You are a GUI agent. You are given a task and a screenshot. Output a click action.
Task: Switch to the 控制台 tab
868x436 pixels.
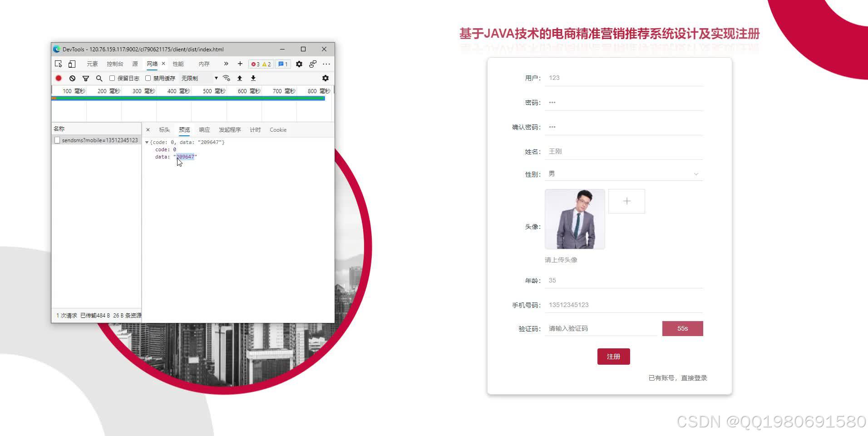click(115, 64)
